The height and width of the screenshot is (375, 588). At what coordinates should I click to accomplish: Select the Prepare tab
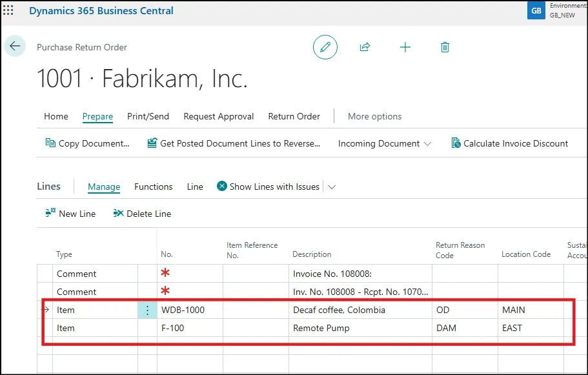tap(97, 116)
